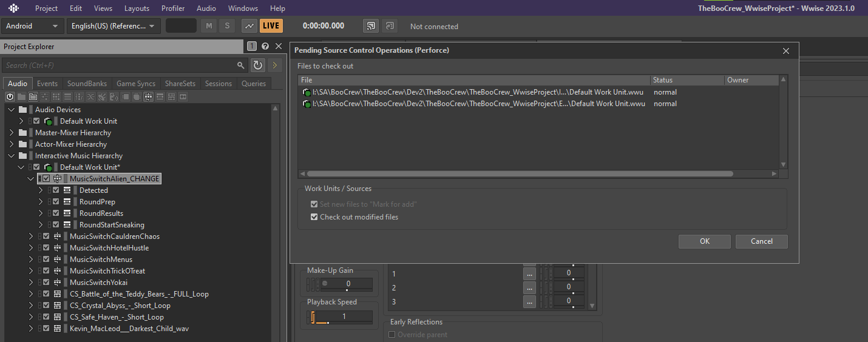Collapse the MusicSwitchAlien_CHANGE node

pyautogui.click(x=31, y=179)
